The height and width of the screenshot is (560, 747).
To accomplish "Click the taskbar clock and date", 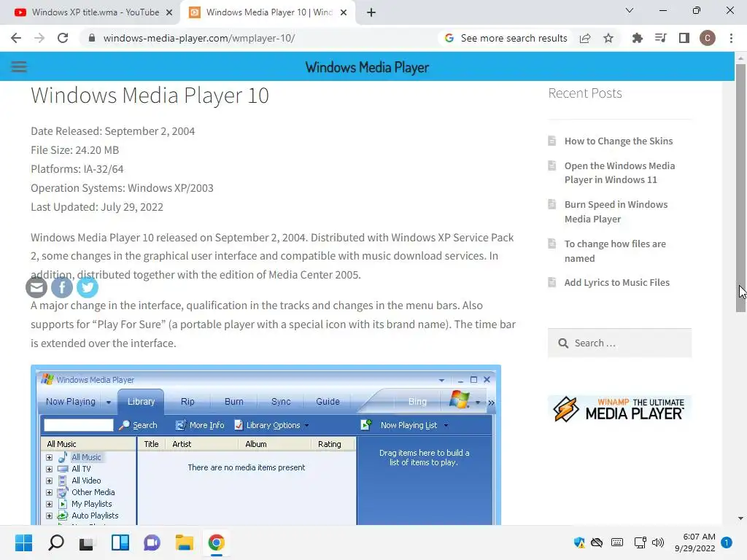I will pyautogui.click(x=694, y=542).
